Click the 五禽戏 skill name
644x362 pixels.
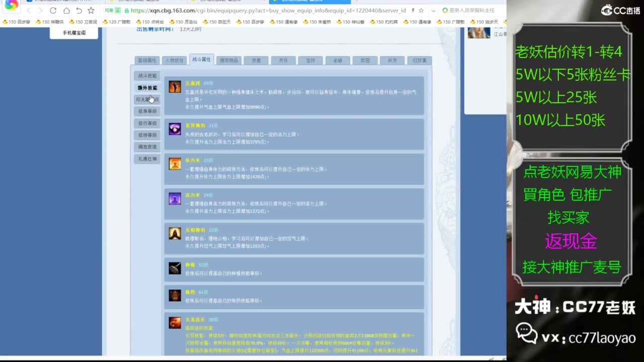point(193,83)
